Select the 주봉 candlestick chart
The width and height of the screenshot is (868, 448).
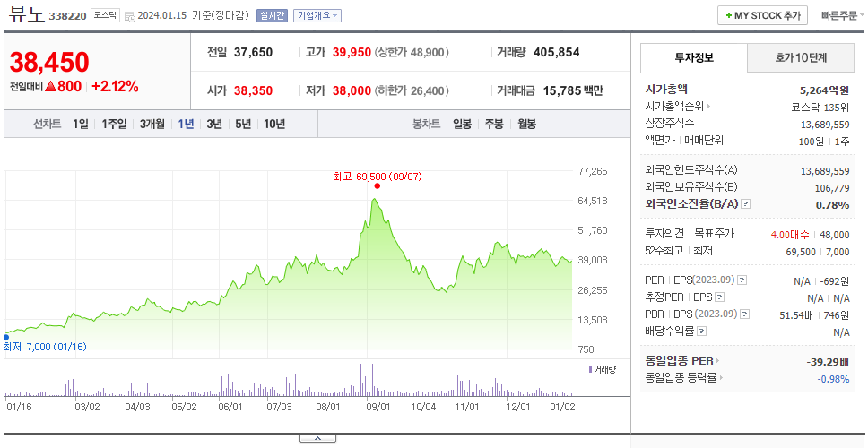[x=494, y=124]
